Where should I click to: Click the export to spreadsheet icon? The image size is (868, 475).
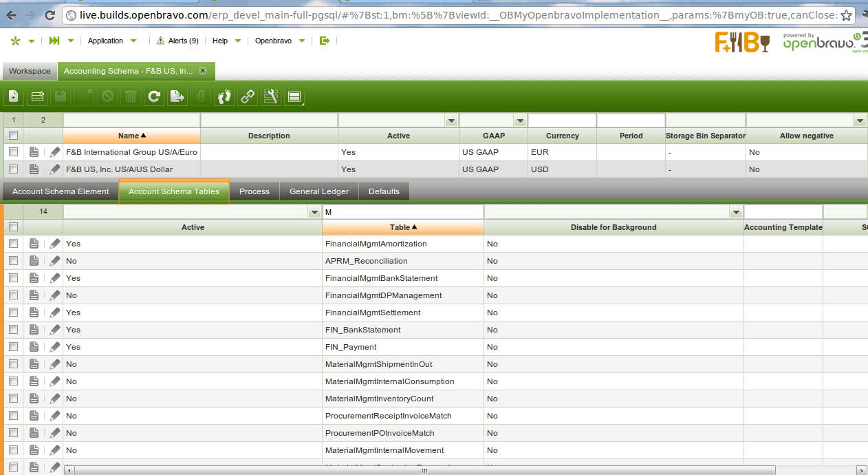tap(177, 97)
